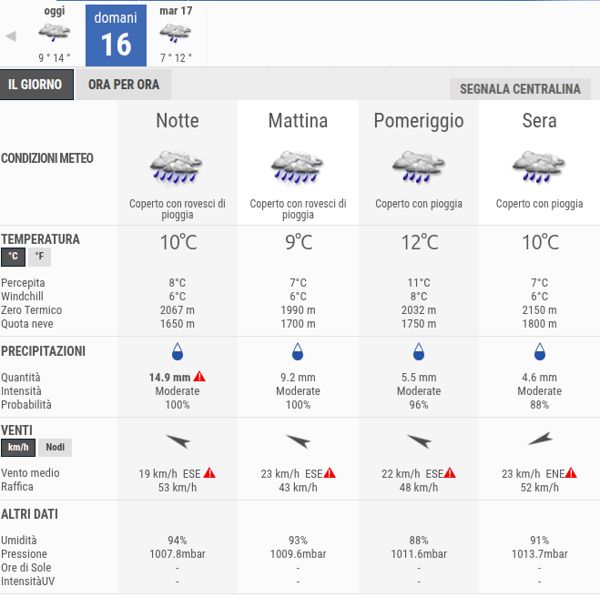
Task: Click the SEGNALA CENTRALINA button
Action: [520, 89]
